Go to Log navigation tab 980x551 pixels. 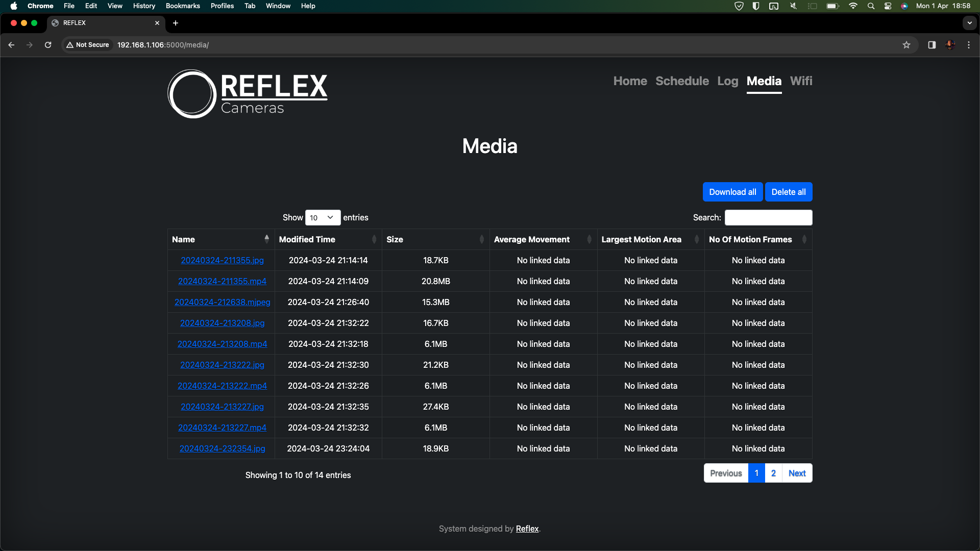[x=727, y=81]
